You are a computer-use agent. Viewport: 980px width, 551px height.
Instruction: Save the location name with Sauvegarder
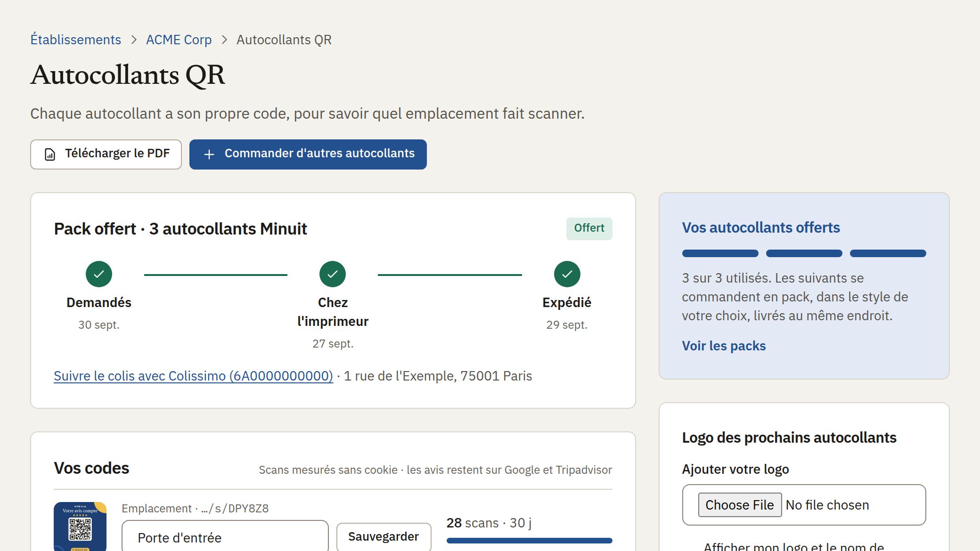[384, 537]
